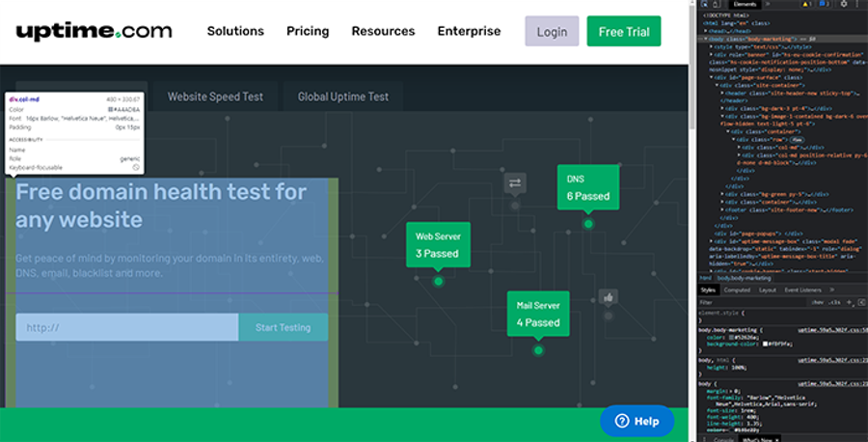Image resolution: width=868 pixels, height=442 pixels.
Task: Expand the style type text/css node
Action: pyautogui.click(x=712, y=47)
